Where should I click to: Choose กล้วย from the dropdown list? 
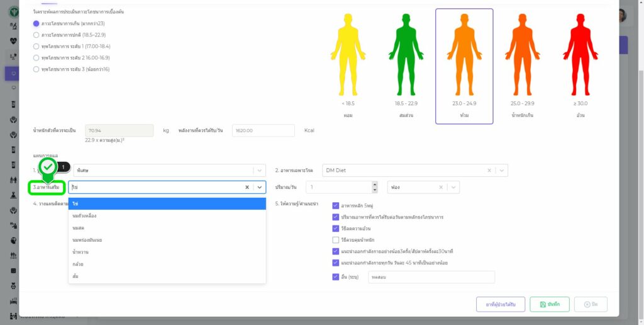78,264
